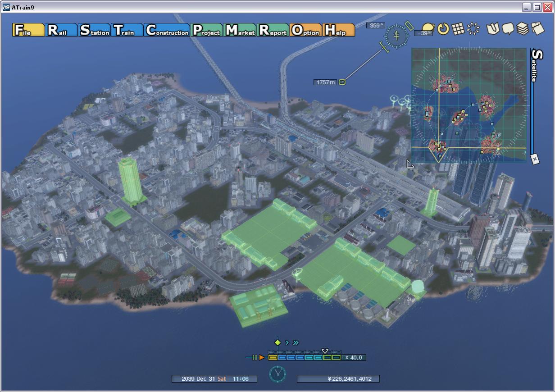Click the x 40.0 speed readout
Image resolution: width=555 pixels, height=392 pixels.
point(353,358)
